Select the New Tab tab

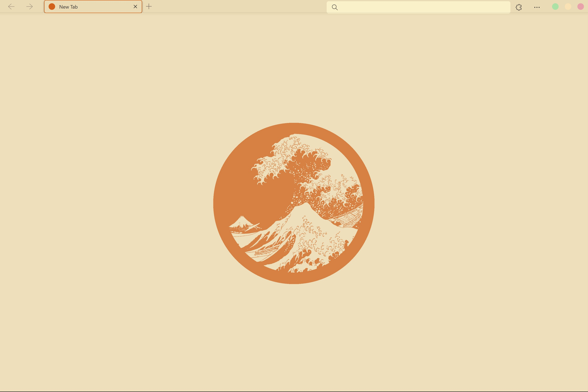coord(93,7)
